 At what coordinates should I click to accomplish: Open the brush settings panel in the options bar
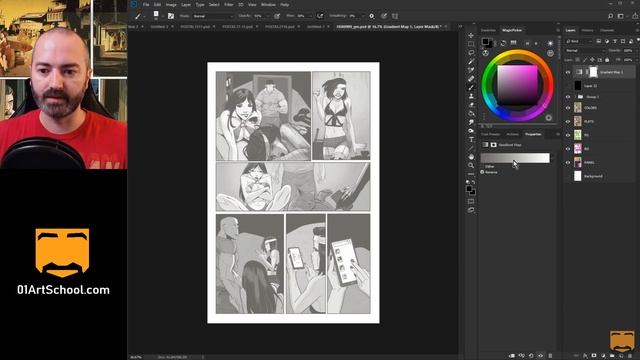tap(171, 16)
